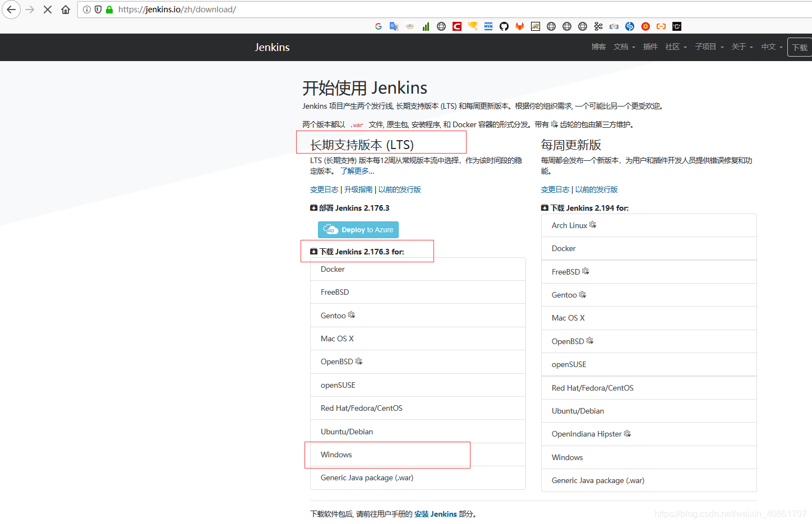Open 博客 in the navigation bar
Screen dimensions: 812x524
click(x=598, y=47)
